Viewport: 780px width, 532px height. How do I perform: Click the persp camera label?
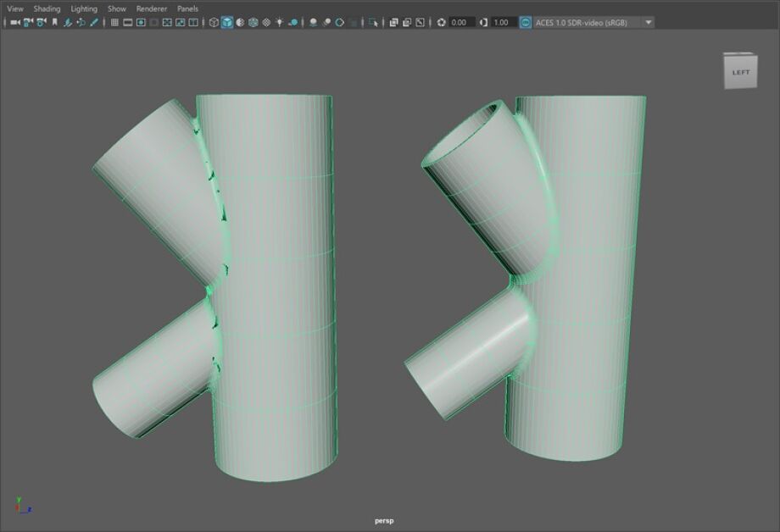tap(384, 520)
